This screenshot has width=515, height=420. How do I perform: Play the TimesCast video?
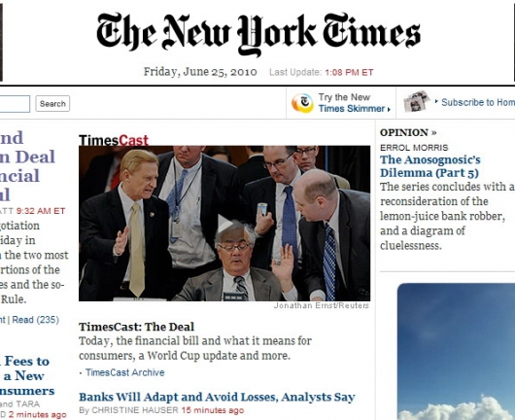click(x=224, y=224)
